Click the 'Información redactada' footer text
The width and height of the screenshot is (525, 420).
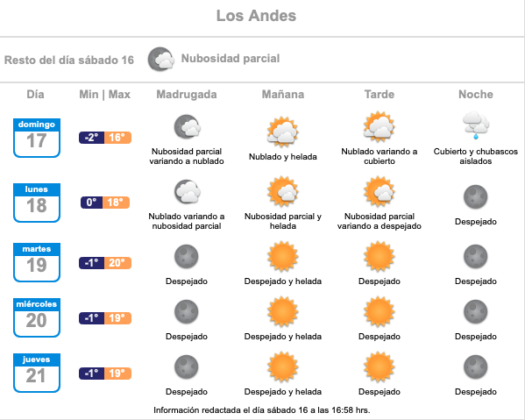point(262,410)
